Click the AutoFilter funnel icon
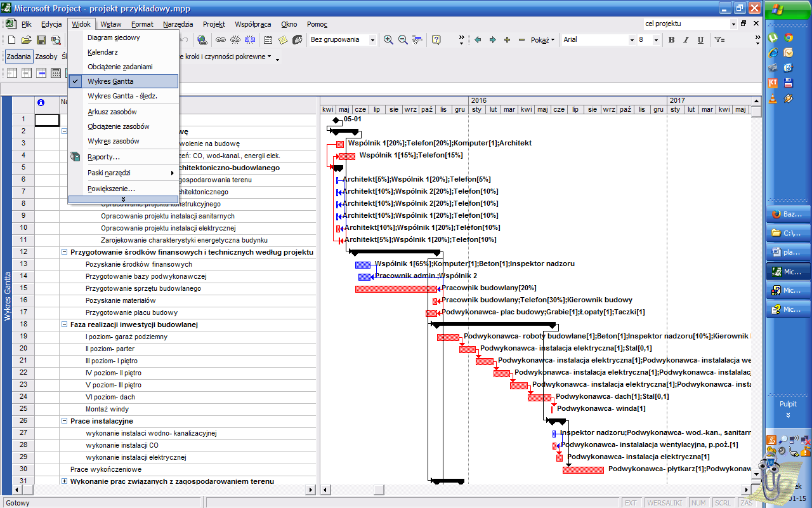 coord(719,40)
